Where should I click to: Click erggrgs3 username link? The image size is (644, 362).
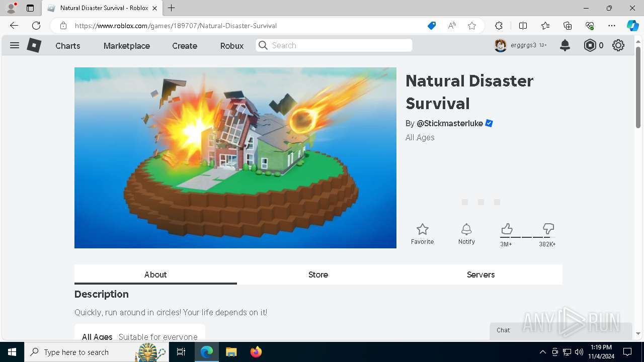523,45
